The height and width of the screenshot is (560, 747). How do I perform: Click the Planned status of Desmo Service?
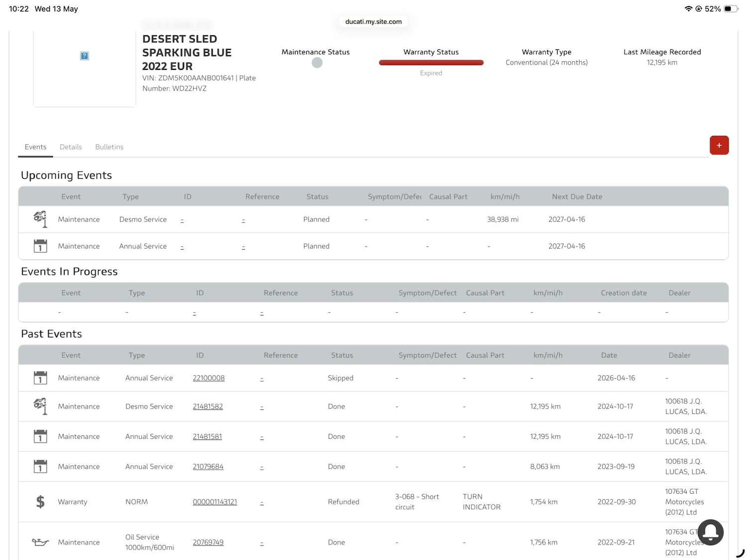316,219
